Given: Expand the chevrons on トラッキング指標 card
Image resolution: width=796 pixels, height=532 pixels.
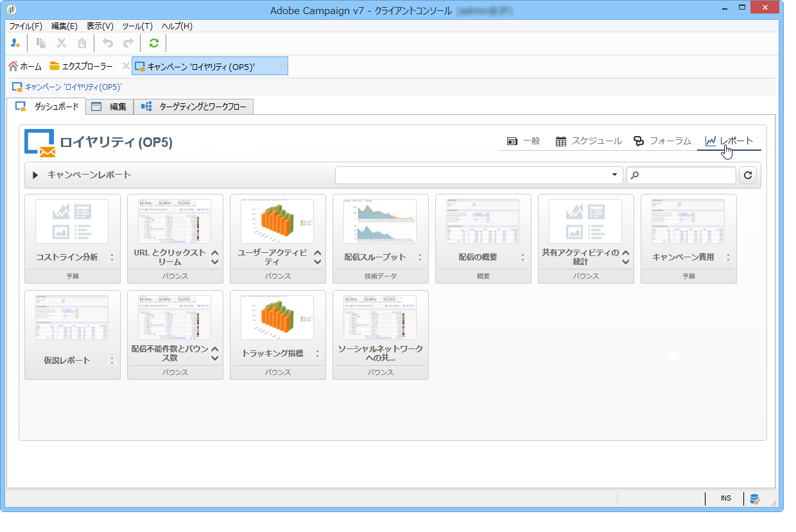Looking at the screenshot, I should click(317, 354).
